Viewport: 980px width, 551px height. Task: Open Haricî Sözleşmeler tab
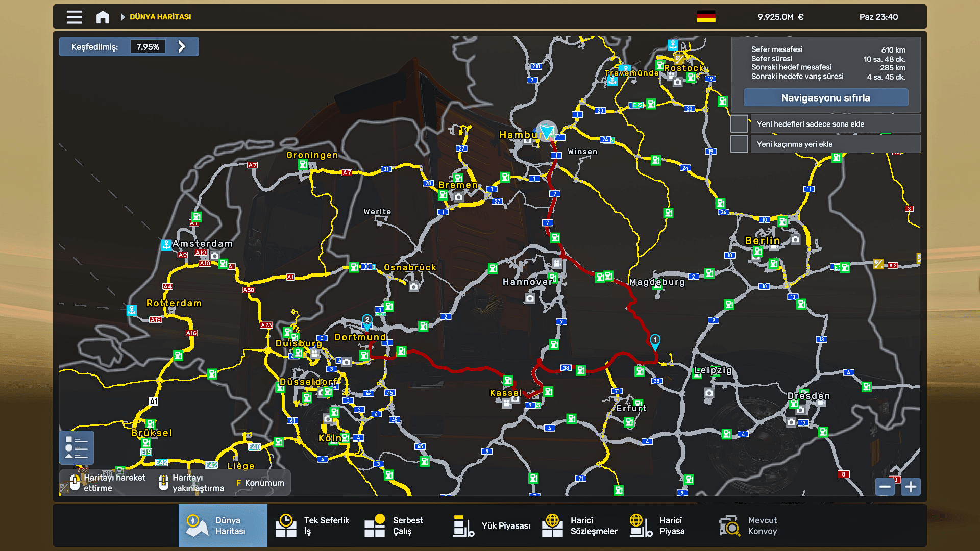pos(580,525)
